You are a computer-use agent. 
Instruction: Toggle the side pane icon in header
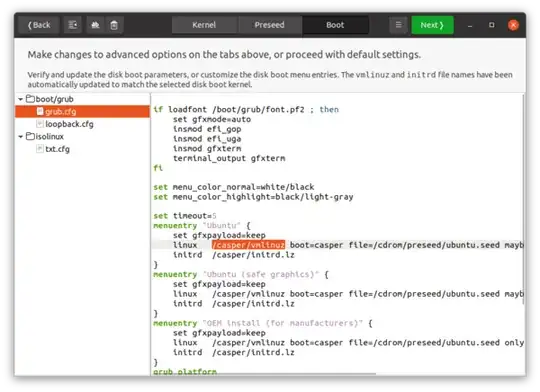(73, 25)
